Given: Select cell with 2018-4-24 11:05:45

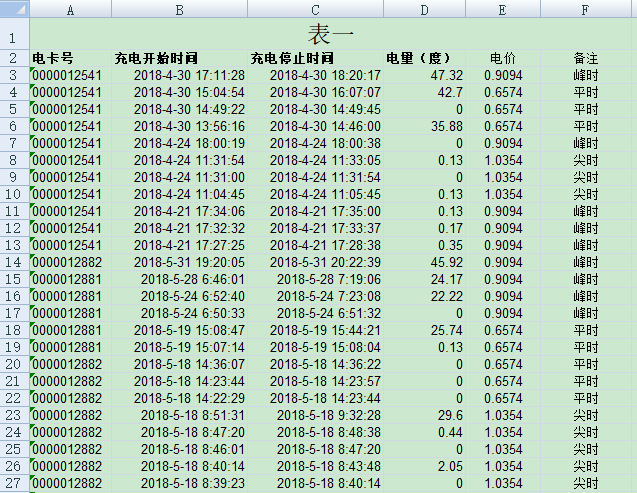Looking at the screenshot, I should pyautogui.click(x=315, y=195).
